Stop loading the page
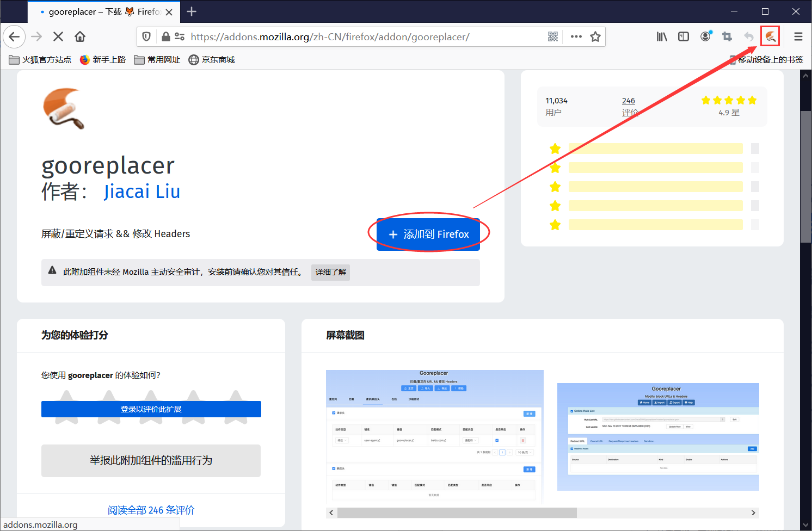This screenshot has height=531, width=812. 58,36
